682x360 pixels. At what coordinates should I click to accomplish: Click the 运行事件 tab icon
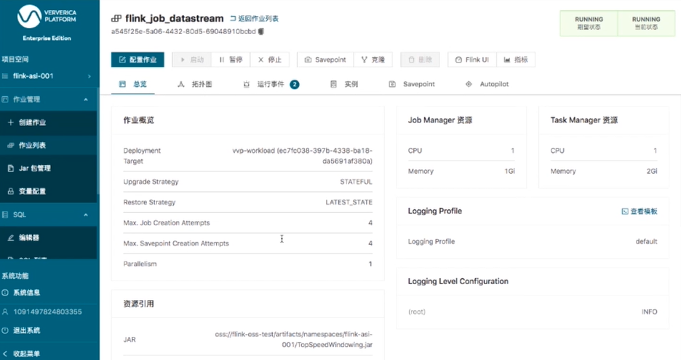point(247,84)
